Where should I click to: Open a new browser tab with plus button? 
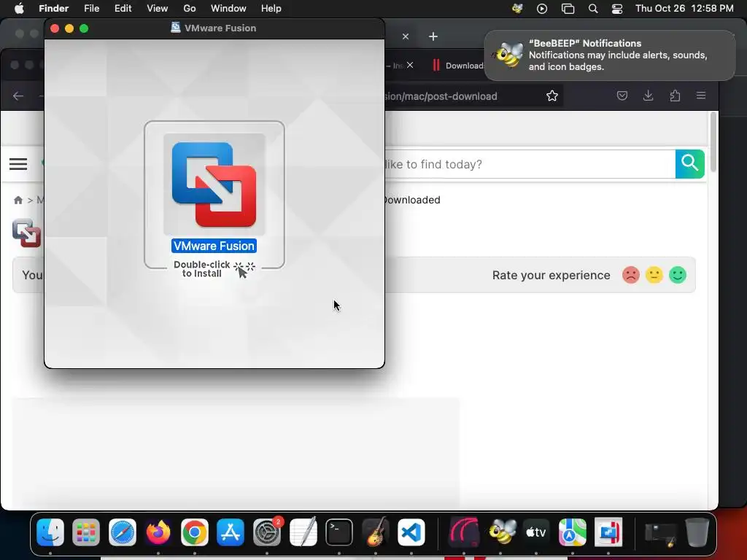(433, 36)
